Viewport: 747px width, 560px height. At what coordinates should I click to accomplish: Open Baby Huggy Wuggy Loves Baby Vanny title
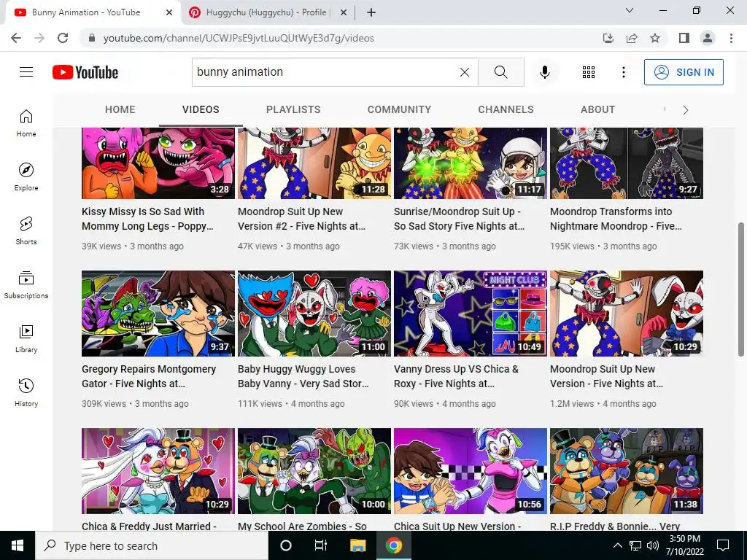[x=303, y=376]
